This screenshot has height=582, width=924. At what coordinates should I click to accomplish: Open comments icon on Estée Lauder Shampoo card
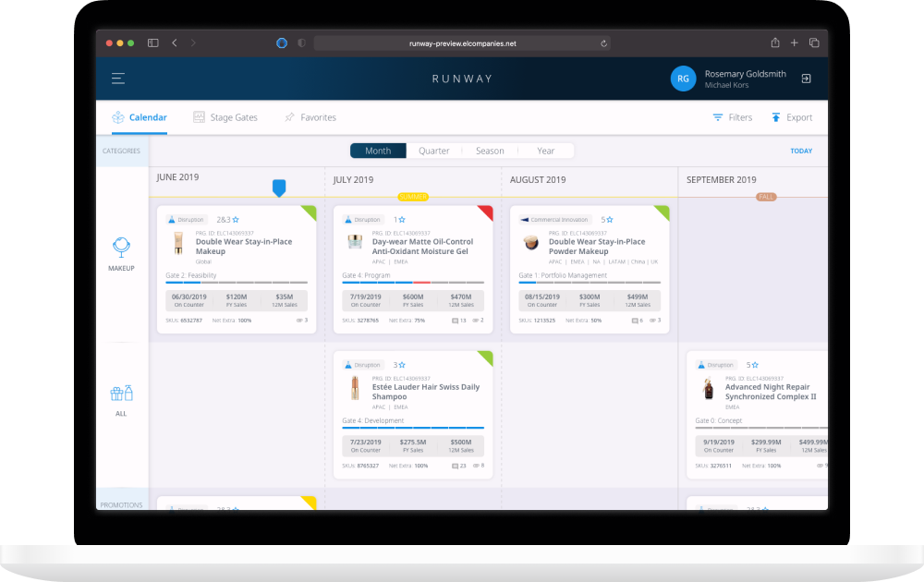(x=456, y=466)
